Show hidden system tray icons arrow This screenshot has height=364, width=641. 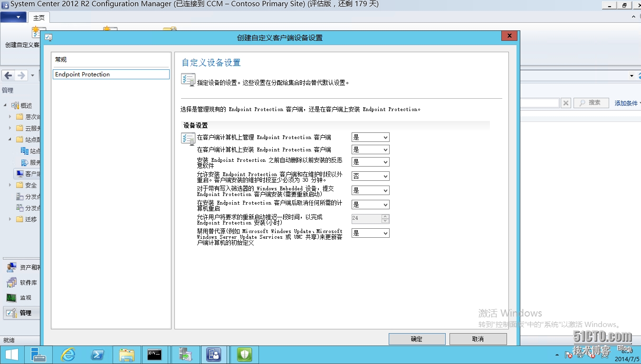tap(556, 355)
